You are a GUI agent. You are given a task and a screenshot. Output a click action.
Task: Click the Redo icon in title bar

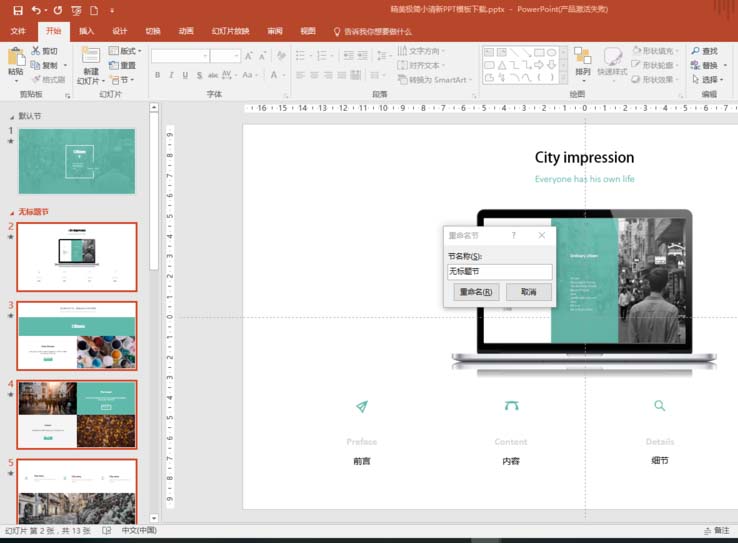[57, 11]
